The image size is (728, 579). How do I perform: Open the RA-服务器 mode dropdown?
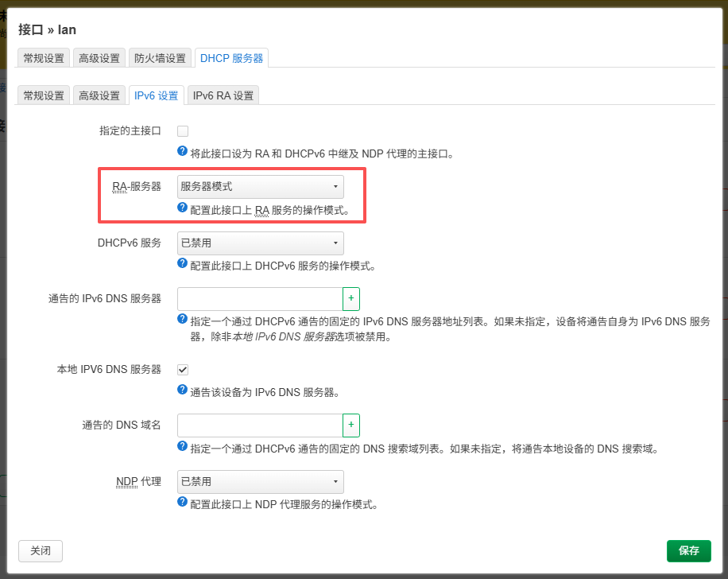click(x=260, y=186)
